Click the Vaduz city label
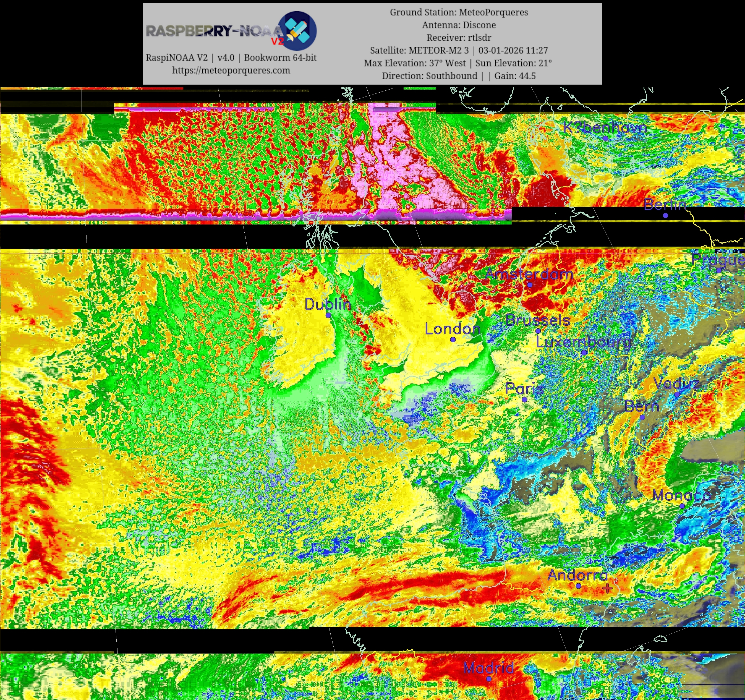The height and width of the screenshot is (700, 745). click(676, 383)
